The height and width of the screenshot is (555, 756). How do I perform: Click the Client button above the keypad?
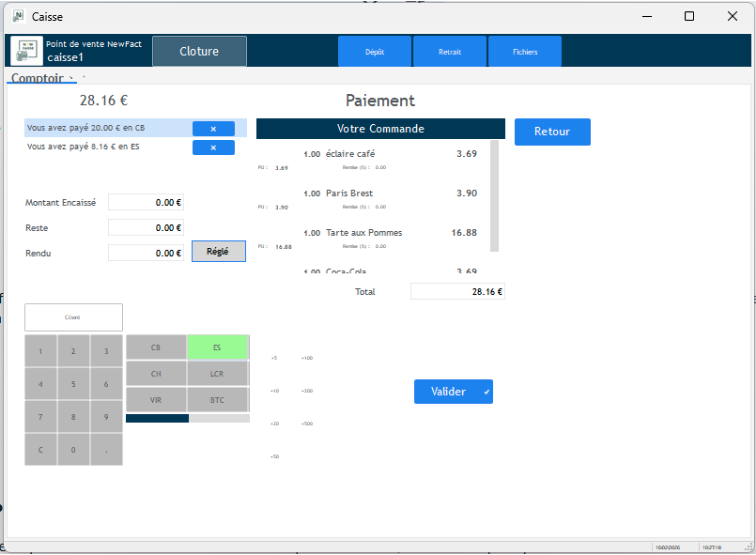point(74,317)
